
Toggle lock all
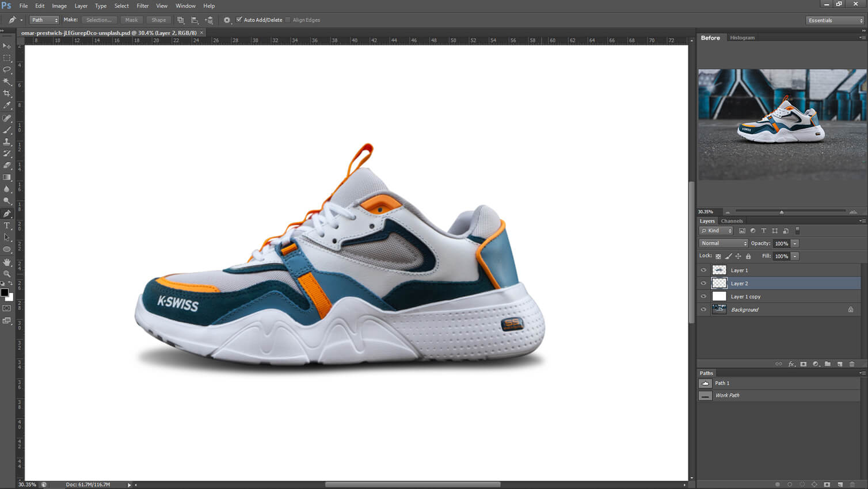tap(748, 257)
